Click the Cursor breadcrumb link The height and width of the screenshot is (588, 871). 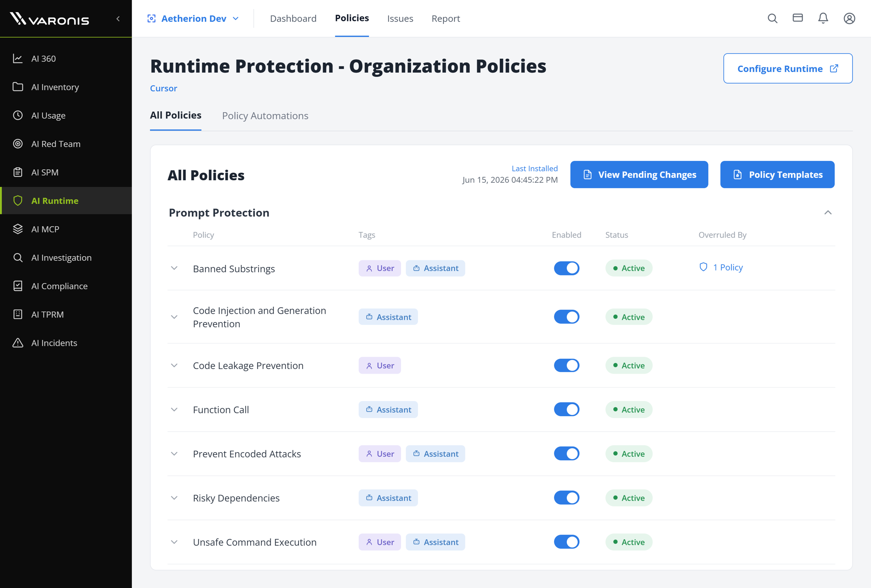(x=163, y=88)
